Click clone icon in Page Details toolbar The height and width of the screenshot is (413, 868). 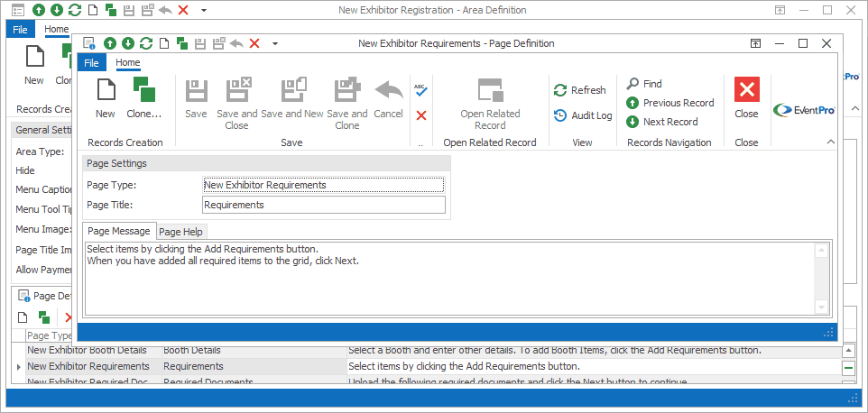tap(44, 317)
